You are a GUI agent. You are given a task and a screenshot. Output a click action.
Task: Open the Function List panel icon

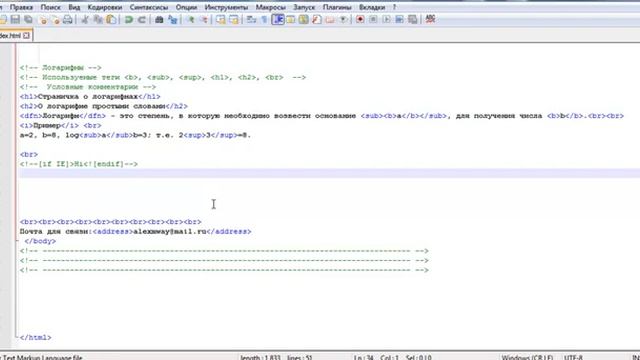[317, 19]
